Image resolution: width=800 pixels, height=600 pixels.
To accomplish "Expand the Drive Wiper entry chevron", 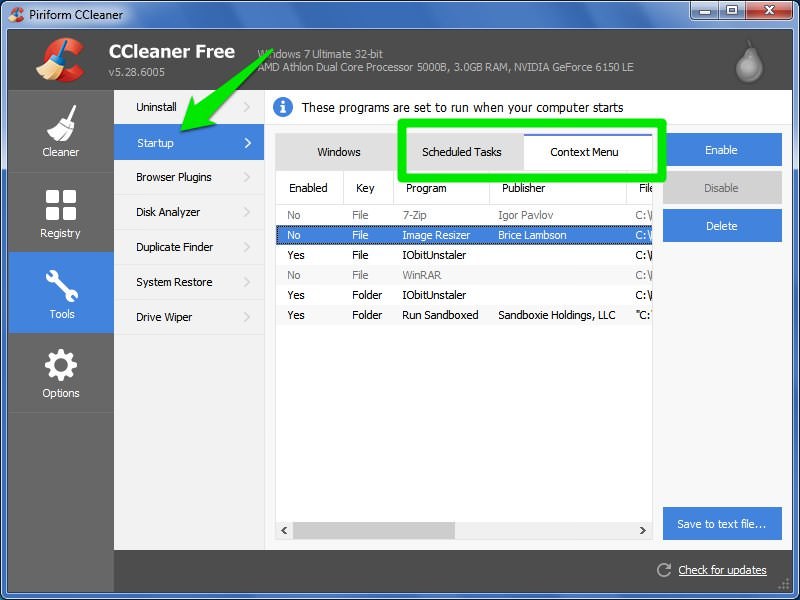I will [x=247, y=317].
